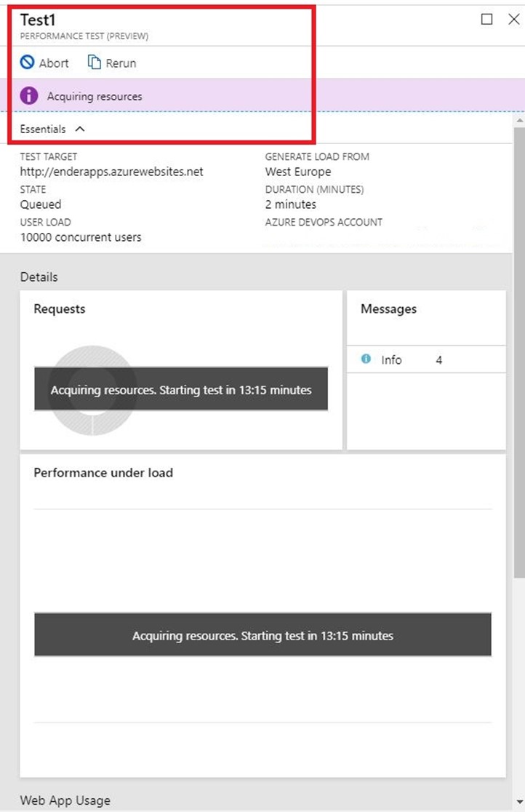Click the Info message count 4
This screenshot has width=525, height=812.
438,359
